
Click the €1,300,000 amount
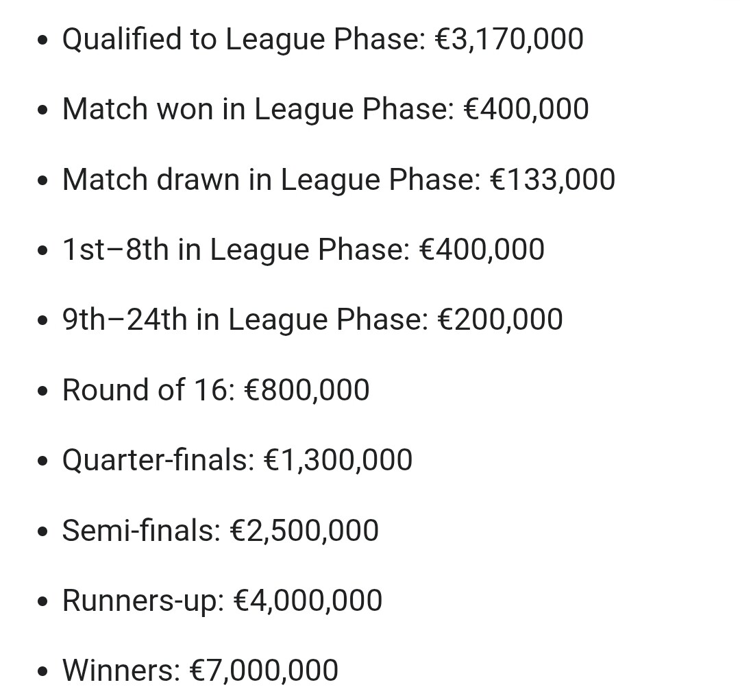(x=338, y=460)
